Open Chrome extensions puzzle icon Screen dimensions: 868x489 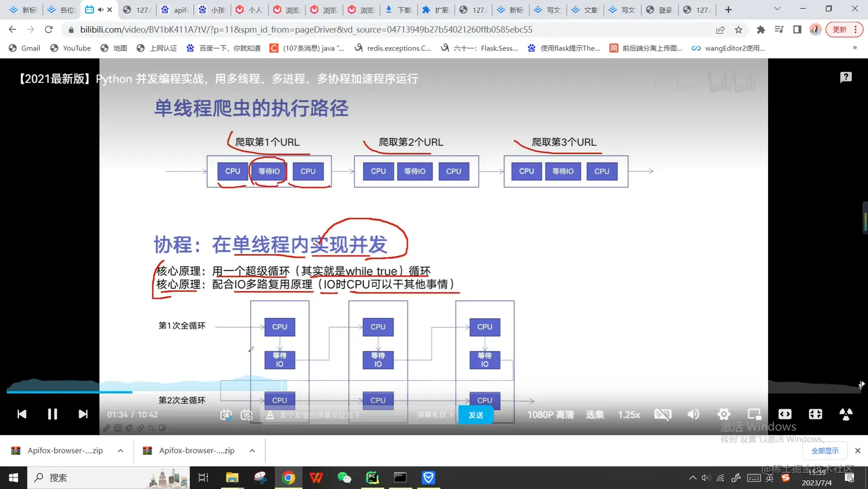pos(761,29)
